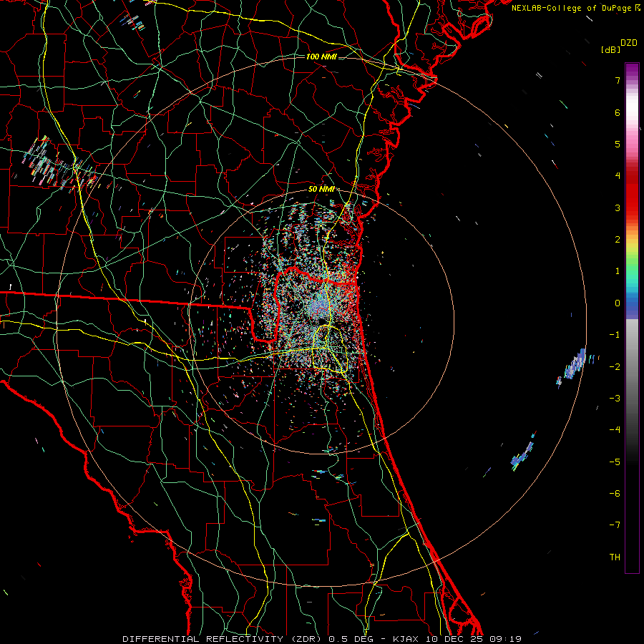Click the red band of the color bar
The image size is (644, 644).
coord(632,193)
